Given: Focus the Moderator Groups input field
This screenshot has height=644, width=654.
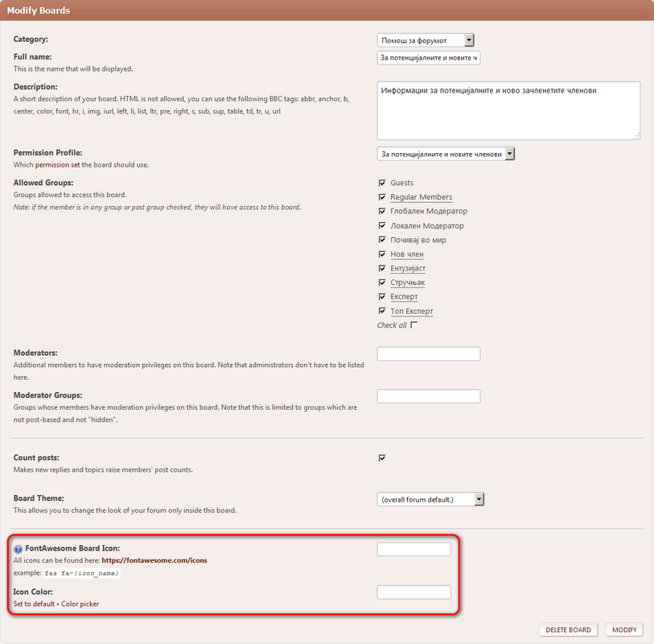Looking at the screenshot, I should (428, 396).
